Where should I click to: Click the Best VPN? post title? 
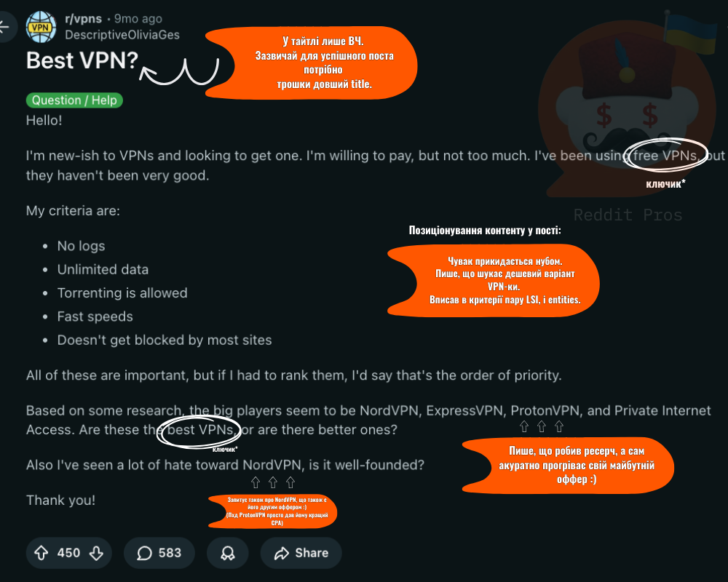pyautogui.click(x=82, y=60)
